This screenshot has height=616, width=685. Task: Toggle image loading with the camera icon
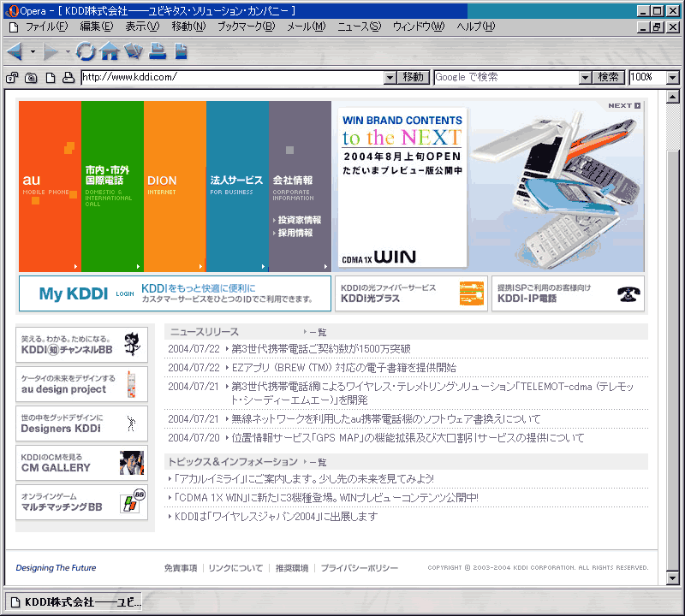31,78
